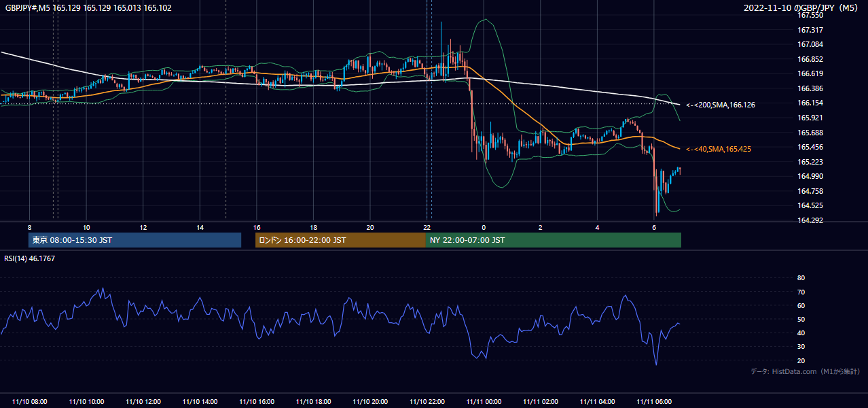This screenshot has height=408, width=868.
Task: Click the bottom date label 11/11 04:00
Action: (597, 402)
